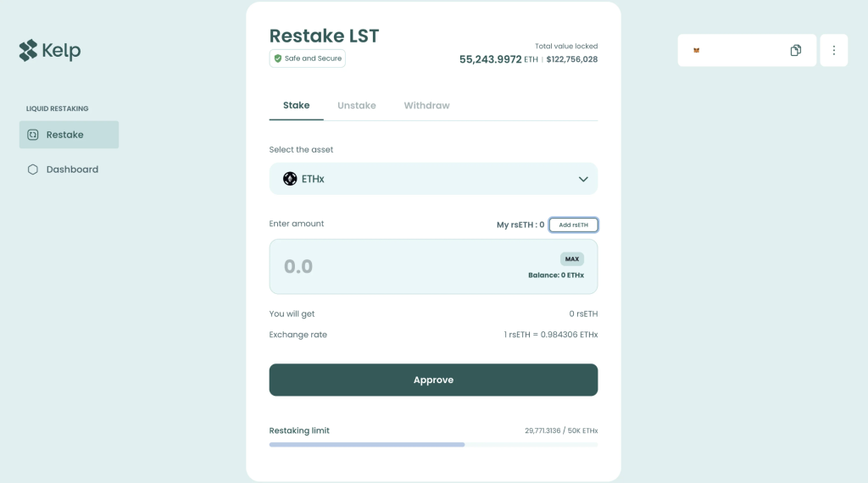Image resolution: width=868 pixels, height=483 pixels.
Task: Switch to the Withdraw tab
Action: click(427, 105)
